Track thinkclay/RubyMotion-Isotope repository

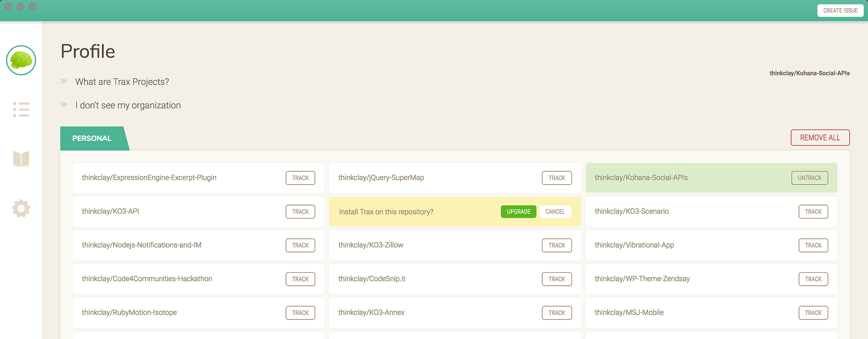300,313
